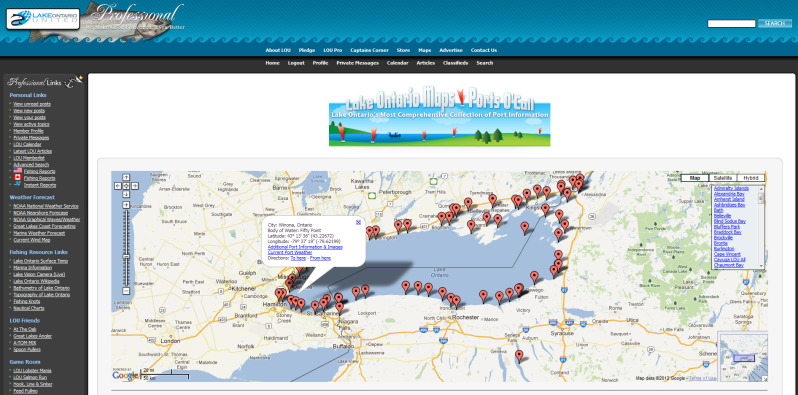
Task: Click Logout in navigation bar
Action: click(296, 63)
